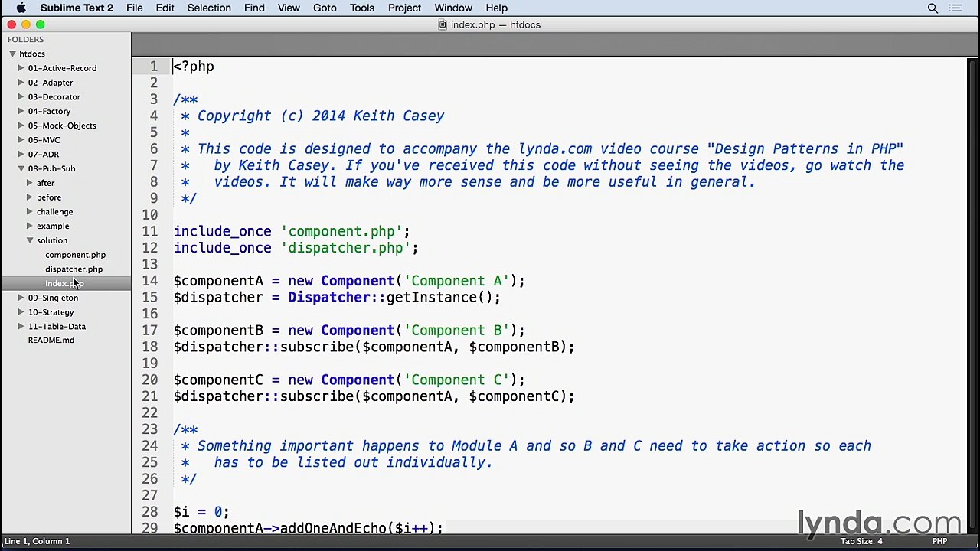This screenshot has height=551, width=980.
Task: Click the PHP syntax selector in status bar
Action: tap(939, 541)
